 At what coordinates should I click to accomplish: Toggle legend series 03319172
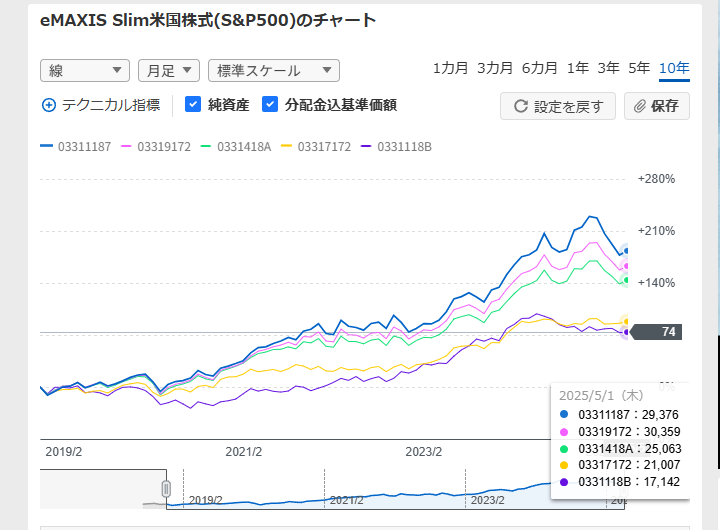[156, 147]
